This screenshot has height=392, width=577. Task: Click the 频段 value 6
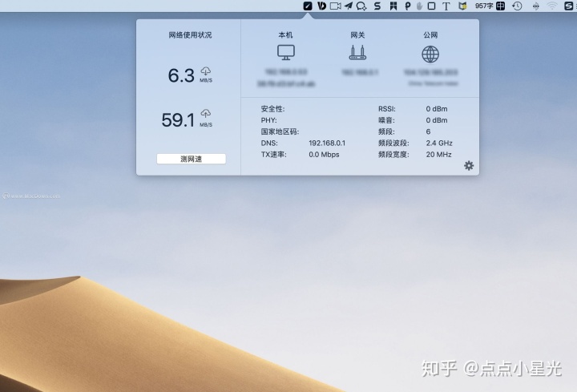coord(428,131)
